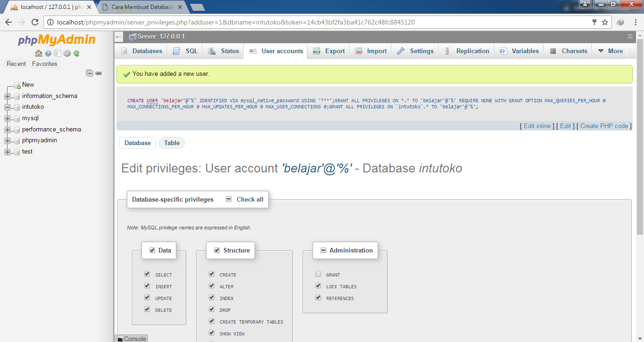Expand the test database node
Screen dimensions: 644x342
click(x=7, y=152)
